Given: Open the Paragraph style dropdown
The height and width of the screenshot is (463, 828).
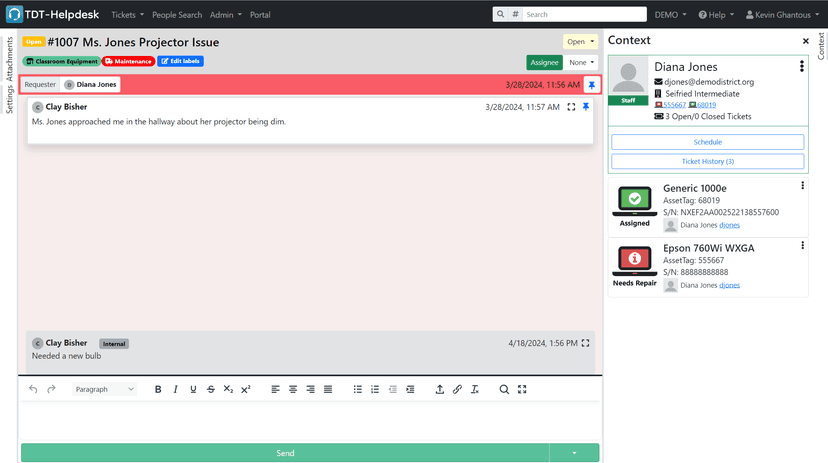Looking at the screenshot, I should click(104, 389).
